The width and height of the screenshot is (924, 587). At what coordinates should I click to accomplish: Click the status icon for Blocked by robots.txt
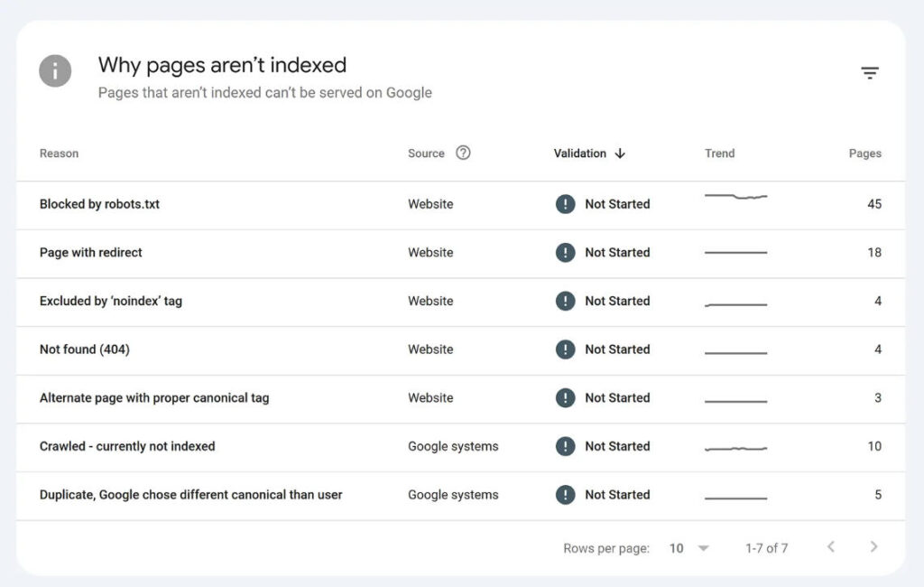pyautogui.click(x=565, y=204)
